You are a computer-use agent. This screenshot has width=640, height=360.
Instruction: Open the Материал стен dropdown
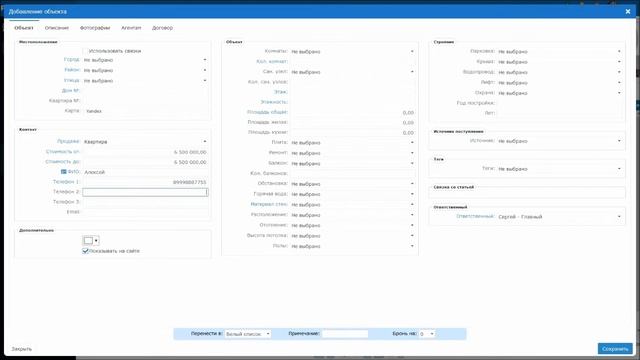tap(353, 204)
